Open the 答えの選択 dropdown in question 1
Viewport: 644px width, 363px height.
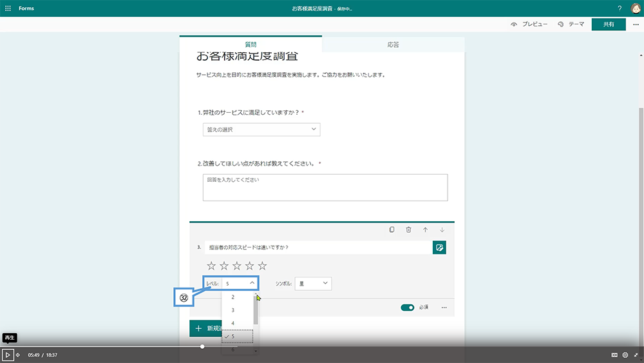(261, 130)
